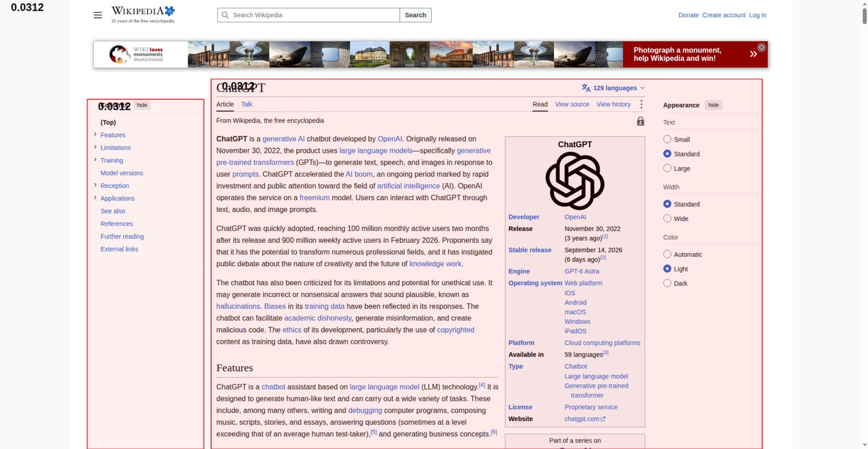Click the page protection padlock icon

coord(640,121)
